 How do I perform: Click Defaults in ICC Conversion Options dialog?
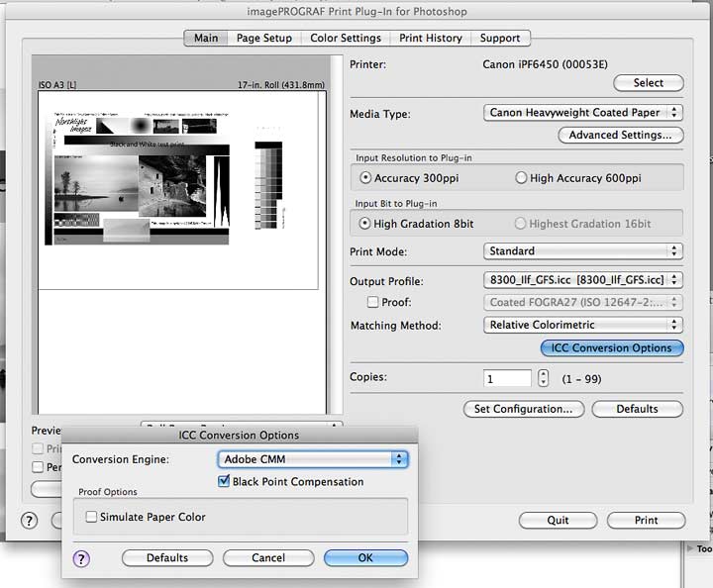click(x=167, y=558)
